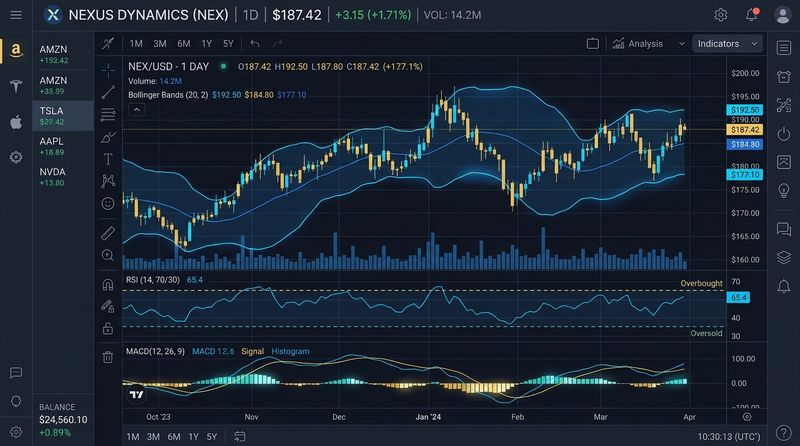The width and height of the screenshot is (800, 446).
Task: Select the TSLA watchlist row
Action: tap(63, 116)
